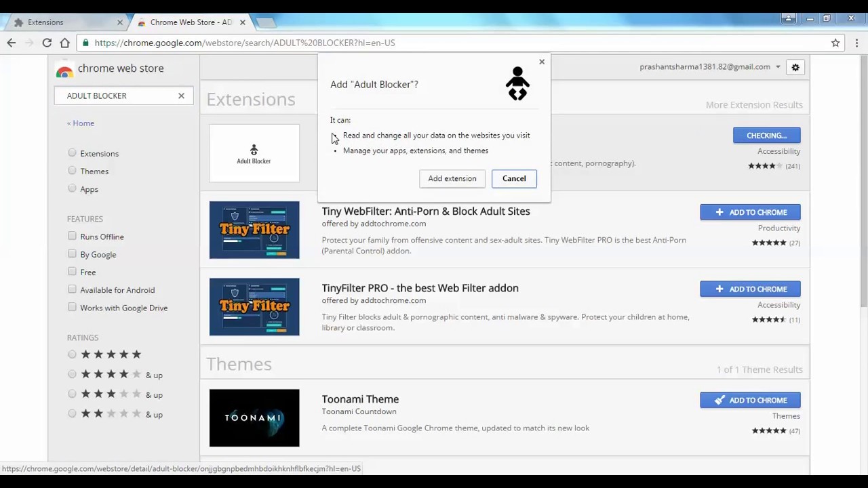Select the Themes radio filter
Viewport: 868px width, 488px height.
[72, 171]
